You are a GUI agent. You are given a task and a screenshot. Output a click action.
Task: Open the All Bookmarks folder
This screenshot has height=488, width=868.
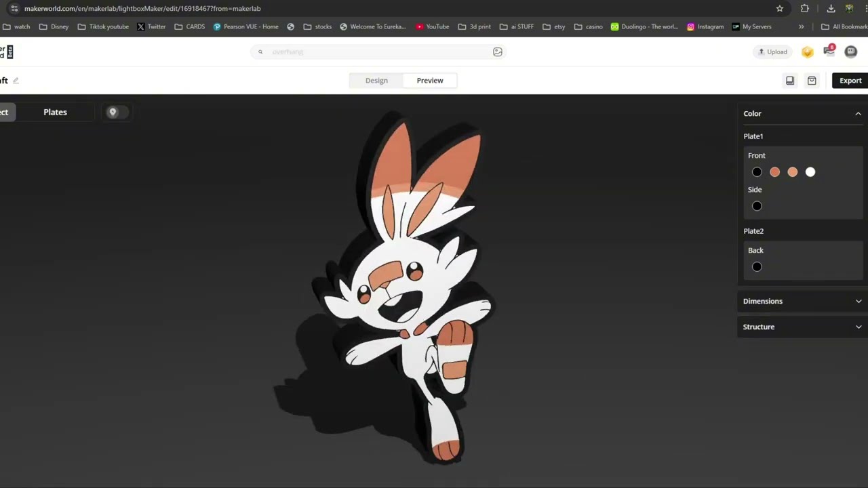click(x=844, y=26)
